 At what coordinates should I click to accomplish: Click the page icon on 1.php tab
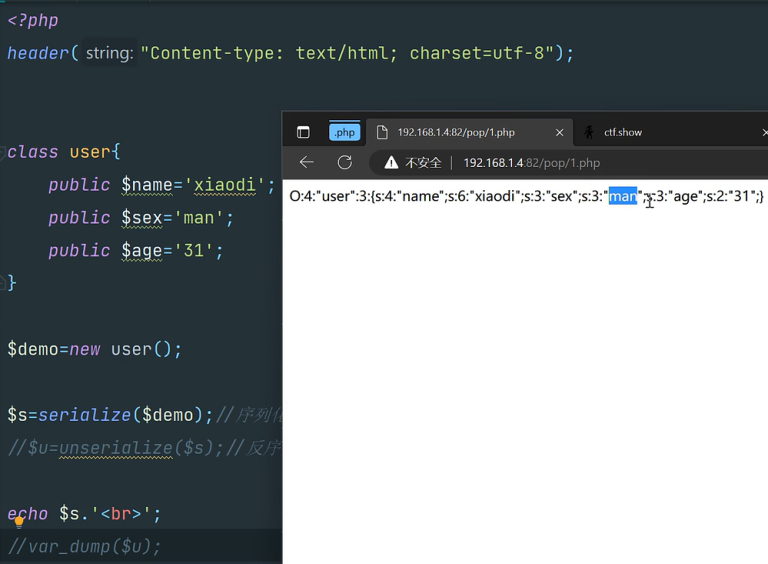[382, 132]
